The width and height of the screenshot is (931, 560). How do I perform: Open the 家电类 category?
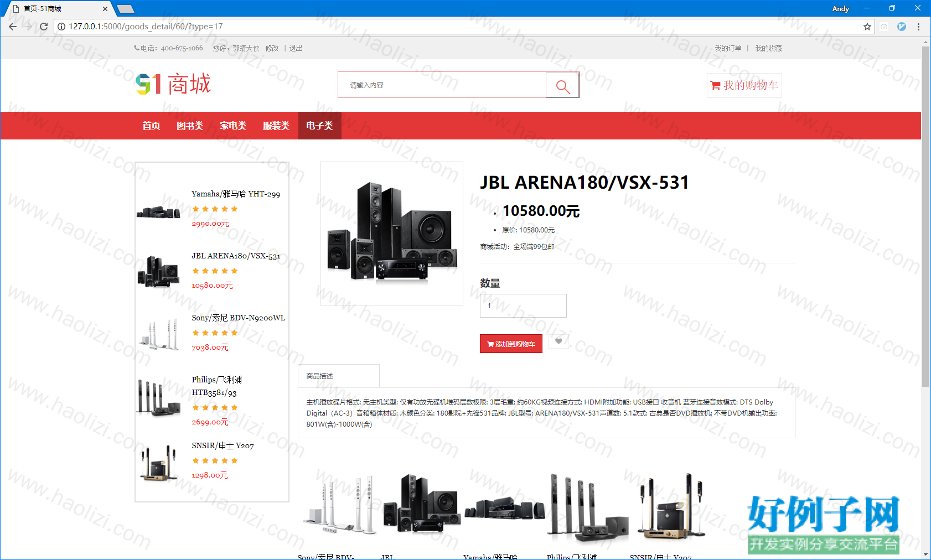tap(233, 126)
